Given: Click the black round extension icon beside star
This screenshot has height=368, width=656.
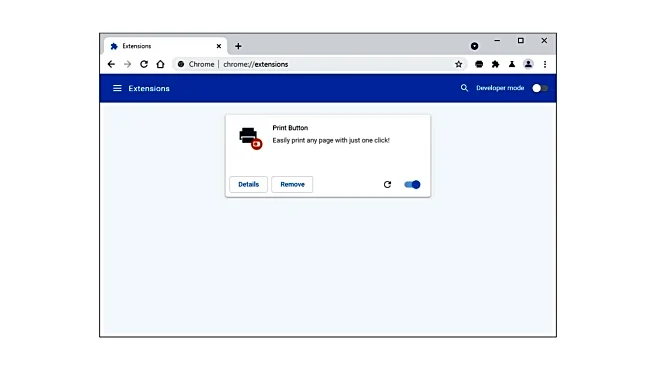Looking at the screenshot, I should point(479,64).
